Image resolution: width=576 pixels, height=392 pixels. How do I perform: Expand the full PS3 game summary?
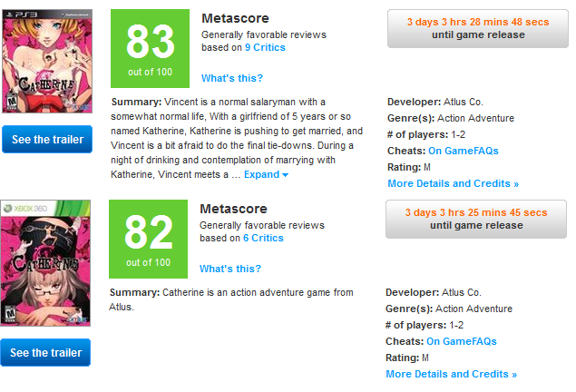pyautogui.click(x=267, y=174)
